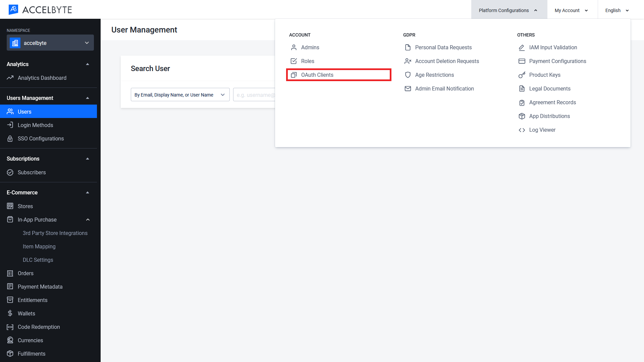644x362 pixels.
Task: Click the Account Deletion Requests button
Action: tap(447, 61)
